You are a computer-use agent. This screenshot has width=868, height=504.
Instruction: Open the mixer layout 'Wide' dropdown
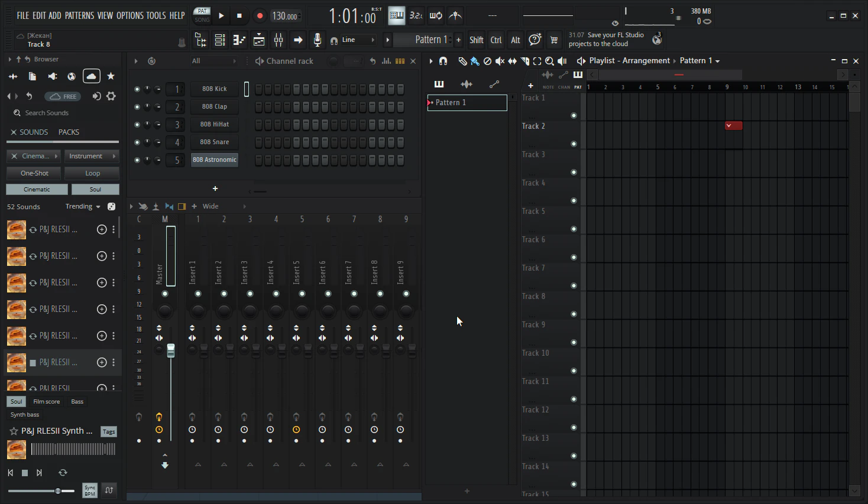click(x=224, y=206)
